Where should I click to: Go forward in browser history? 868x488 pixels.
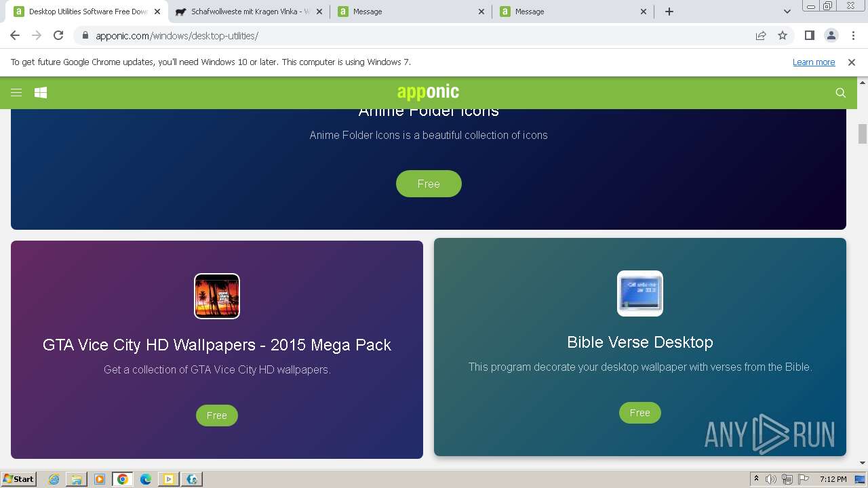pyautogui.click(x=37, y=35)
